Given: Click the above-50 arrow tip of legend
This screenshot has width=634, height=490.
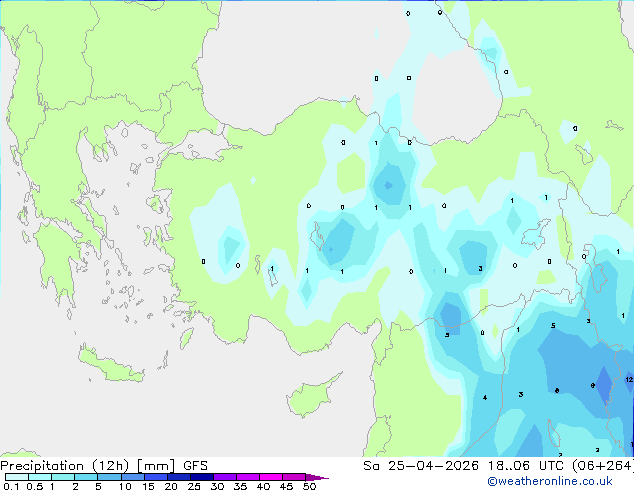Looking at the screenshot, I should [317, 477].
